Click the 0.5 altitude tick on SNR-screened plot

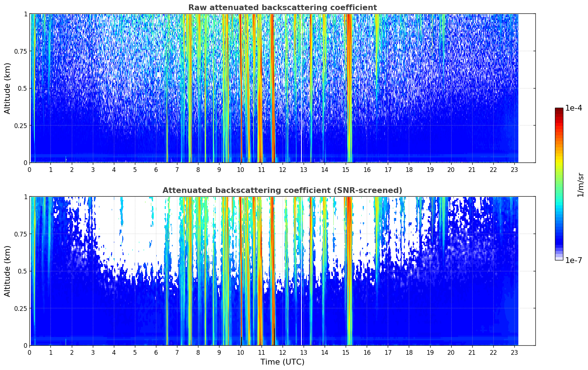pos(22,271)
